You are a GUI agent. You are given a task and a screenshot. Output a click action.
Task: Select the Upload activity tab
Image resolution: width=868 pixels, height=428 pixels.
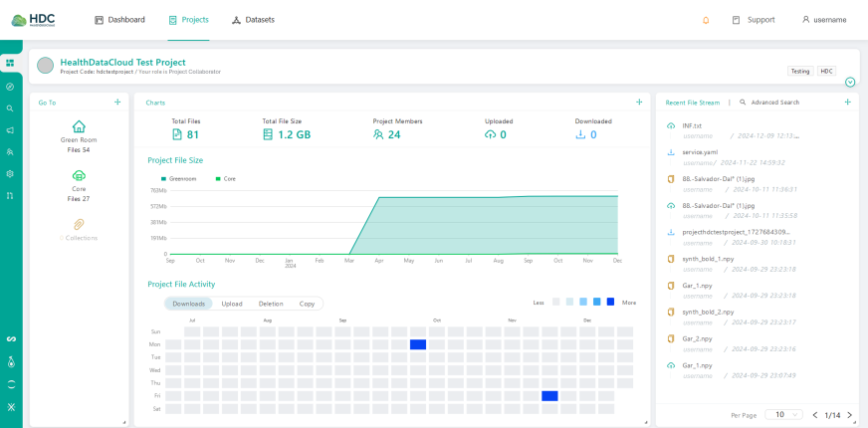tap(232, 304)
